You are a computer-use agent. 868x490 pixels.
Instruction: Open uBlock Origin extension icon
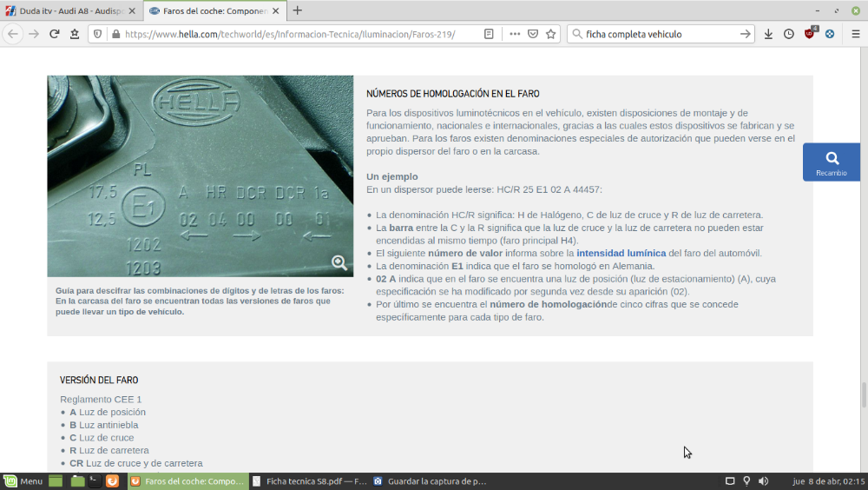(810, 33)
